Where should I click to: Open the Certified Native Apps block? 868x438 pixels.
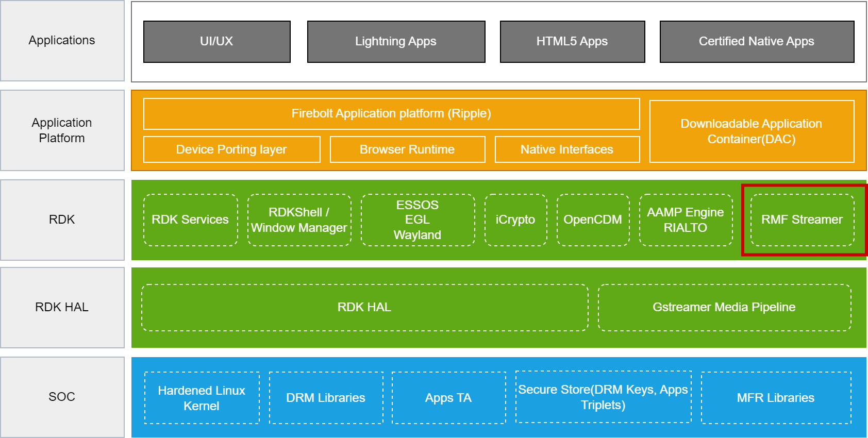tap(757, 42)
